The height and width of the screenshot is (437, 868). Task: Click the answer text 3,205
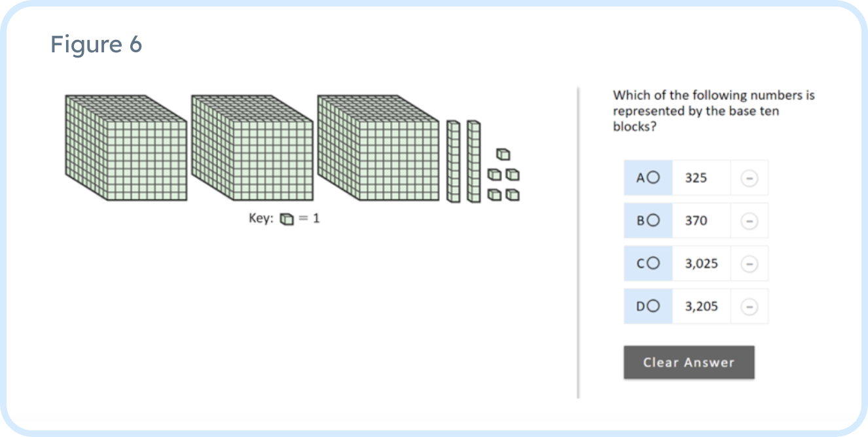pos(701,306)
